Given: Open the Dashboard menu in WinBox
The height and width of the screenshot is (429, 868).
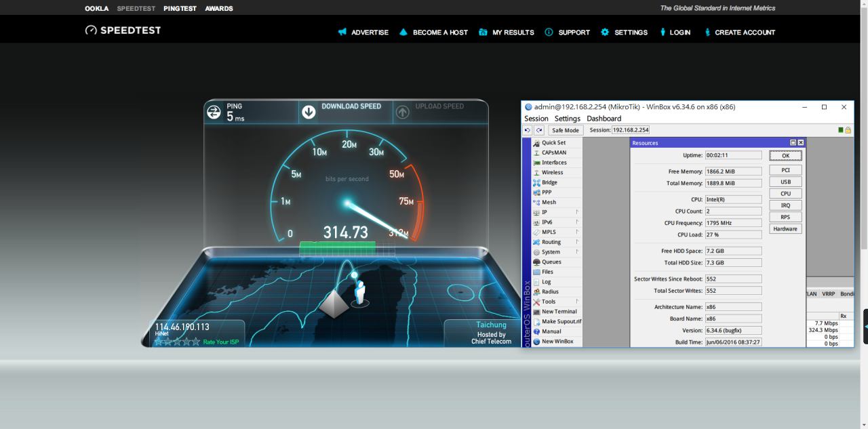Looking at the screenshot, I should pos(604,119).
